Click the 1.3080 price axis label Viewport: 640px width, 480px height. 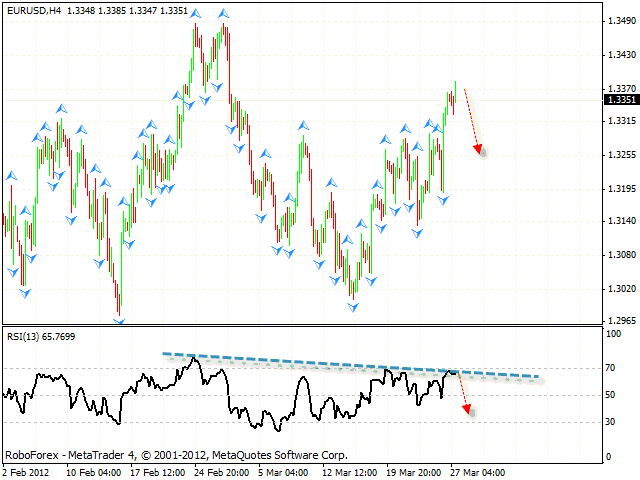point(622,255)
